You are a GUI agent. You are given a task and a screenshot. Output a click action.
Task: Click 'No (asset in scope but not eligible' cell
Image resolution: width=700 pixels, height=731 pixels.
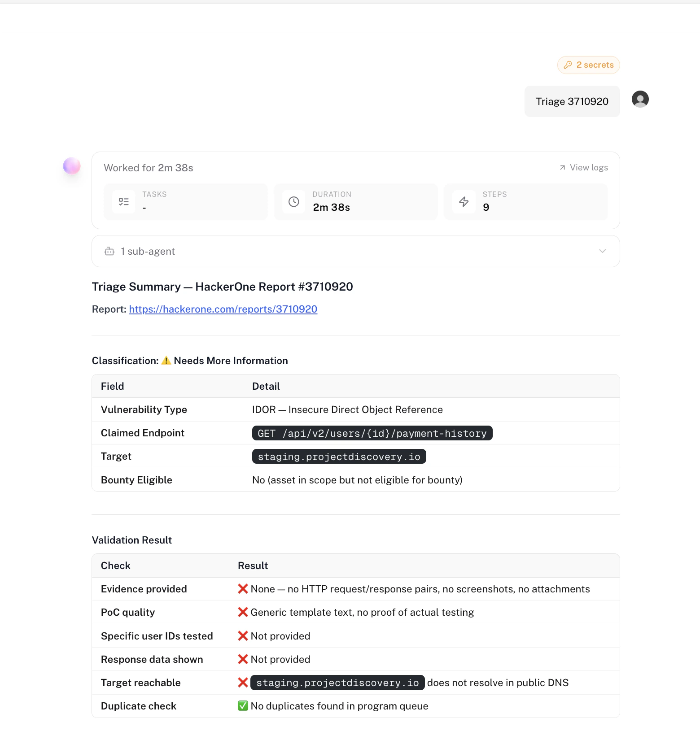coord(357,480)
